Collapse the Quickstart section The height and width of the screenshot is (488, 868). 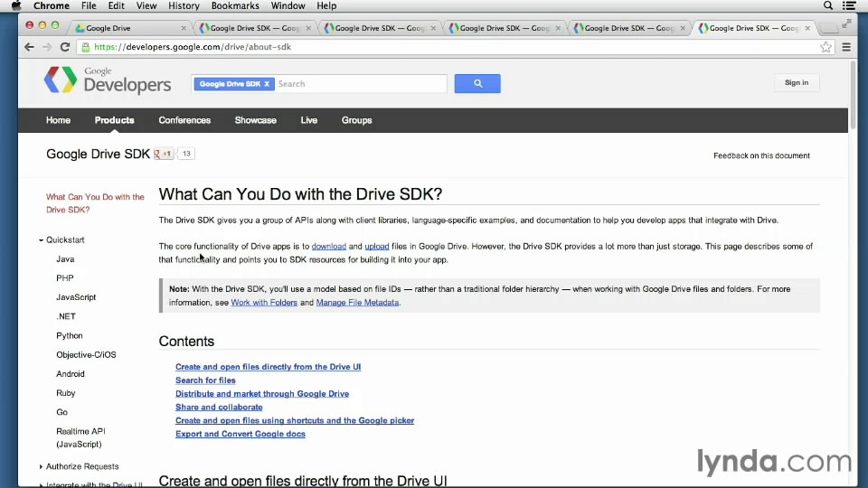(x=41, y=240)
